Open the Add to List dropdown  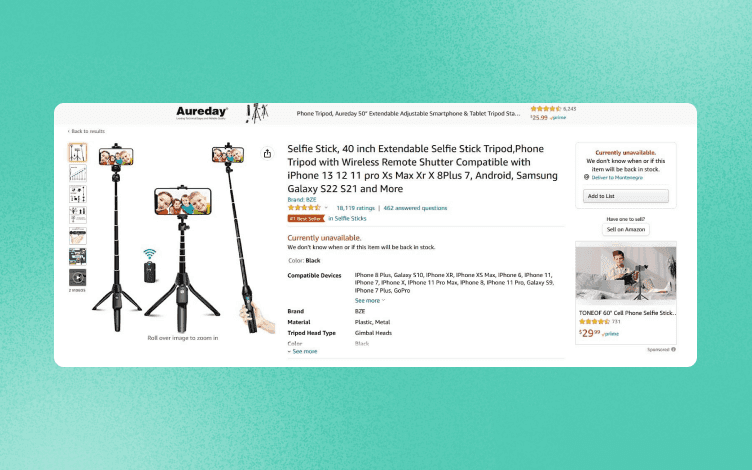[625, 196]
